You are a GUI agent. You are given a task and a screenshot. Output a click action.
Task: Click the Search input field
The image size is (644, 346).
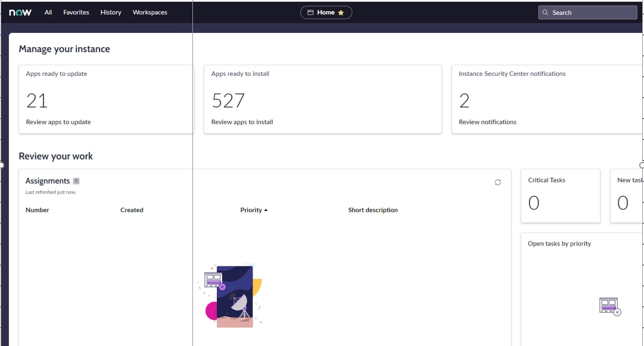point(588,13)
